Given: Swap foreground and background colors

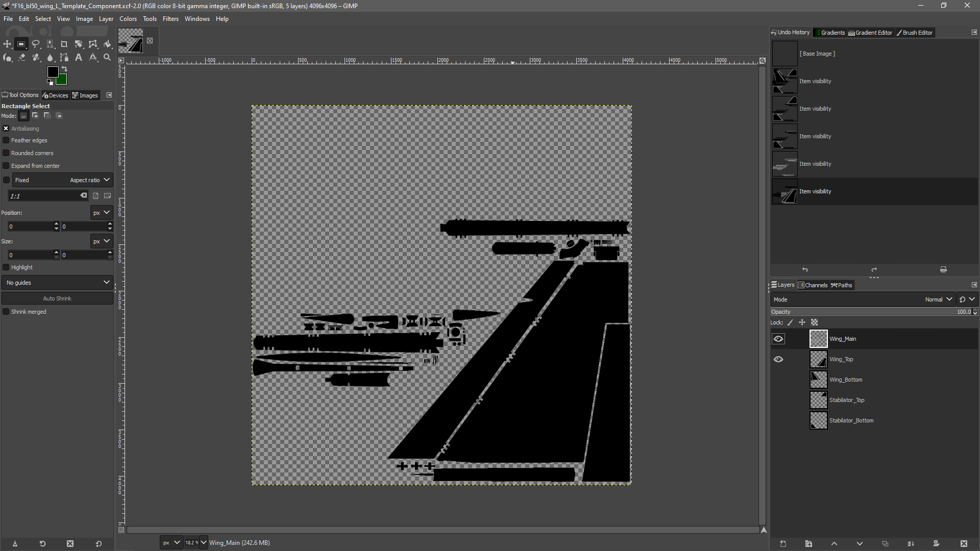Looking at the screenshot, I should click(64, 69).
